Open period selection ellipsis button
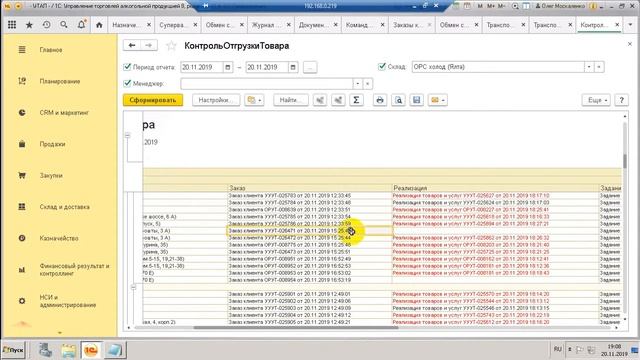This screenshot has height=360, width=640. click(310, 67)
